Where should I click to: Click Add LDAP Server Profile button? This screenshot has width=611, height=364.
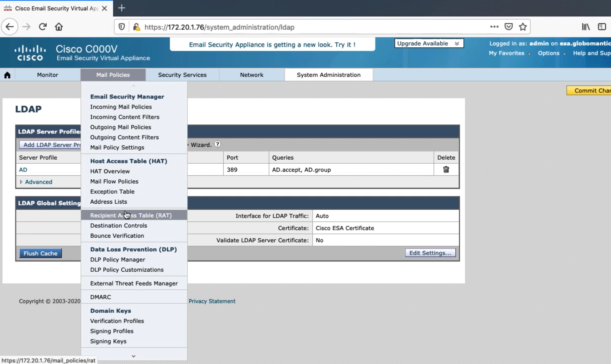pos(50,145)
